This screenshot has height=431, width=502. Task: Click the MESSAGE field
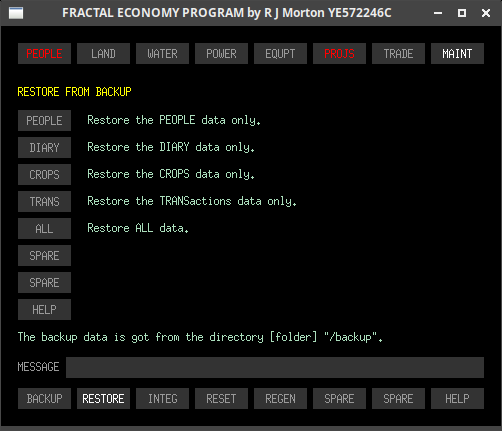click(275, 367)
